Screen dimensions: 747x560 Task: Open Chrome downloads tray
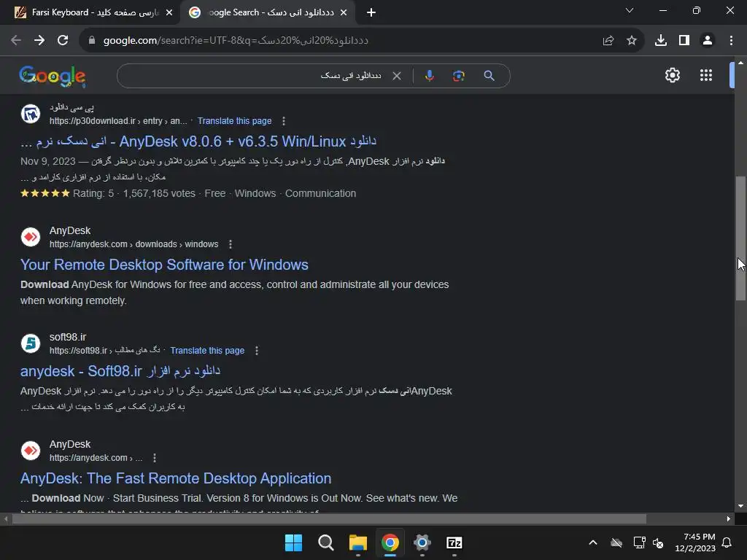coord(661,41)
